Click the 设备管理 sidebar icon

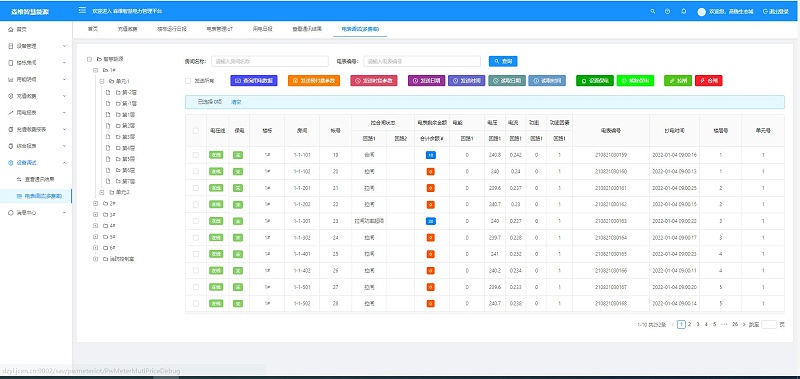coord(11,46)
